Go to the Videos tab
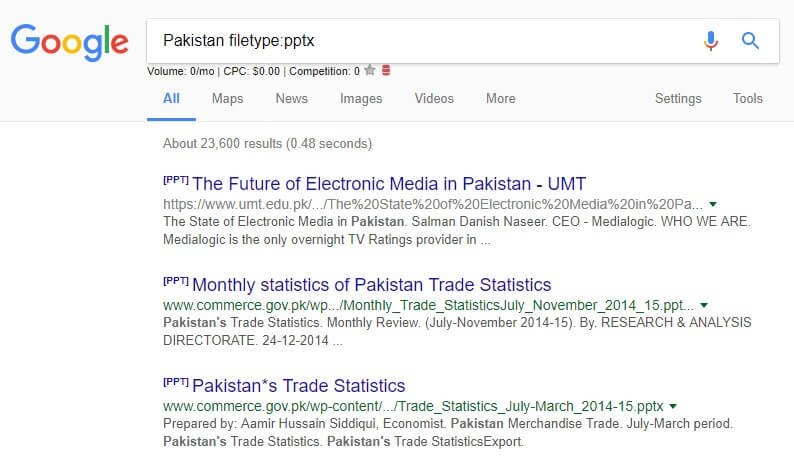Screen dimensions: 794x463 (x=434, y=99)
